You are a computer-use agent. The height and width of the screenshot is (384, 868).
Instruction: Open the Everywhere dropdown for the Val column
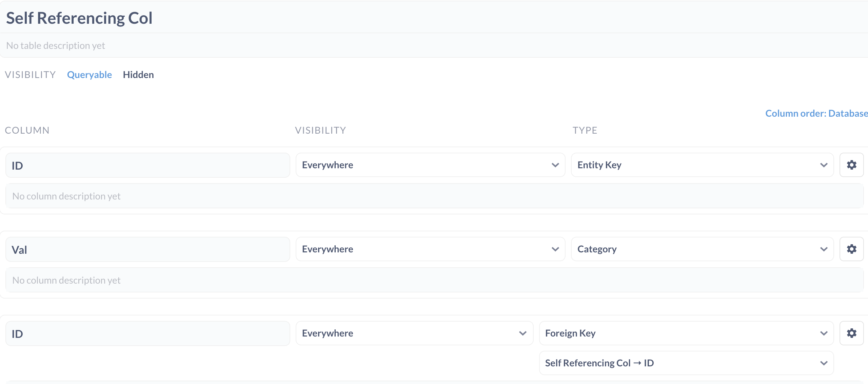(x=430, y=249)
